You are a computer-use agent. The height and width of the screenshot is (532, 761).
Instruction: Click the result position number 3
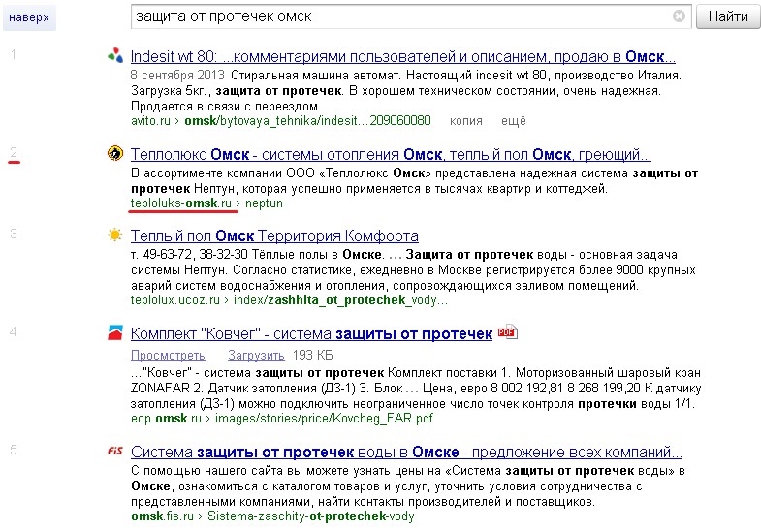click(14, 234)
